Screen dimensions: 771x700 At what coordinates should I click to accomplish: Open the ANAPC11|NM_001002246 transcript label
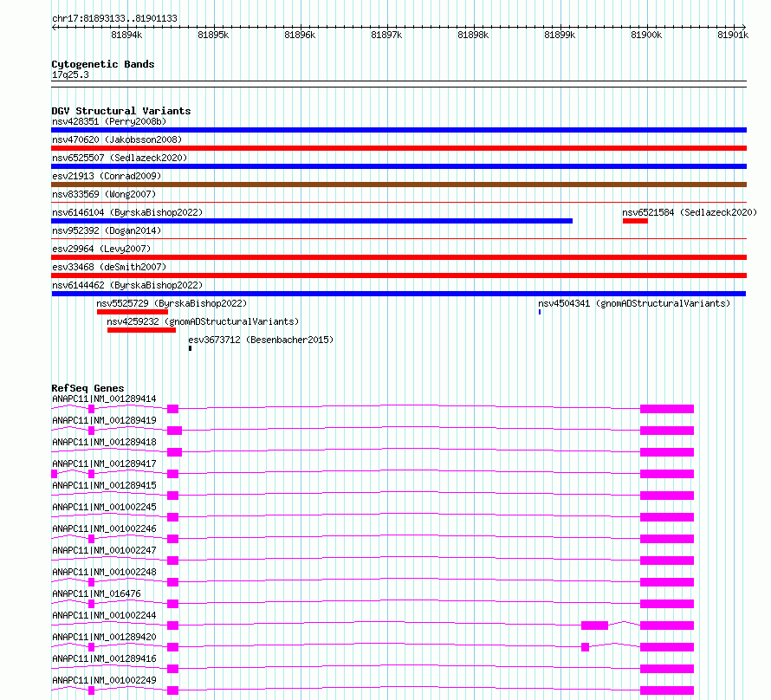[x=104, y=528]
